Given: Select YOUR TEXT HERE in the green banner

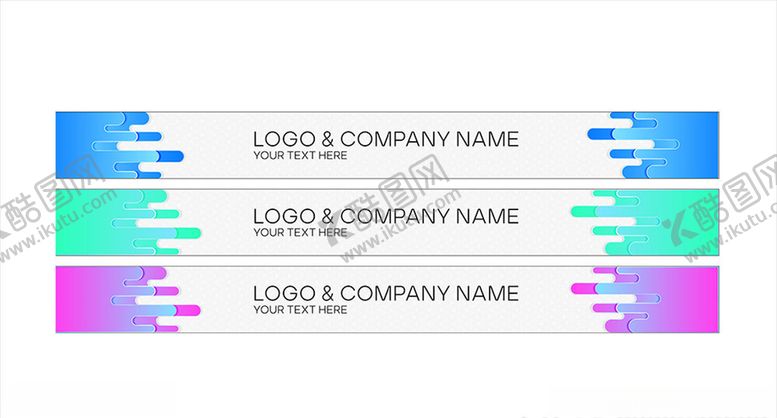Looking at the screenshot, I should click(300, 233).
